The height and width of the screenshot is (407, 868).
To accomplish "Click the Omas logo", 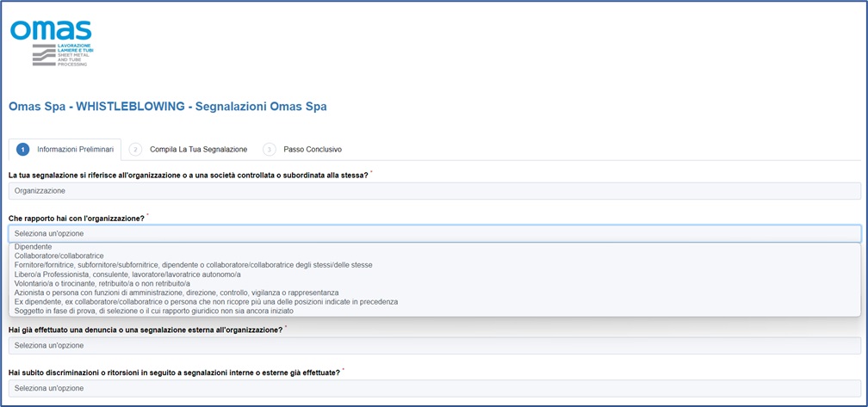I will click(x=51, y=43).
